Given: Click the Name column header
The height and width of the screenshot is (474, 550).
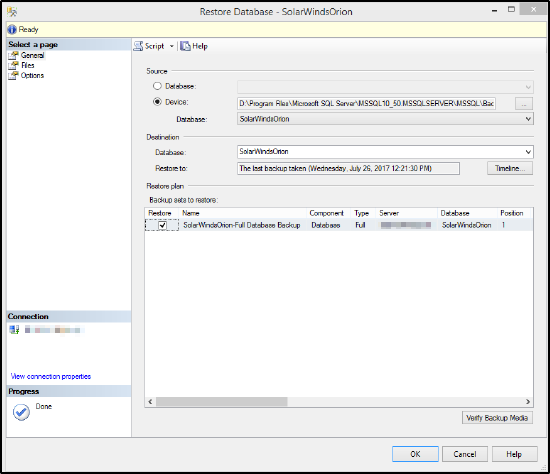Looking at the screenshot, I should tap(242, 213).
